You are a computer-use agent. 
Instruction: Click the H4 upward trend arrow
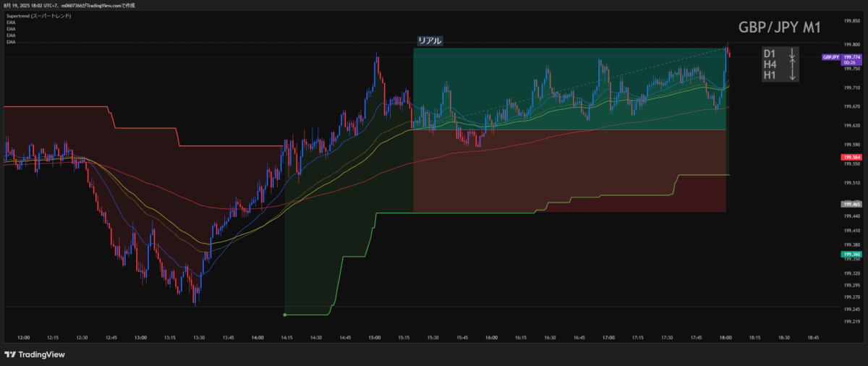pos(792,64)
